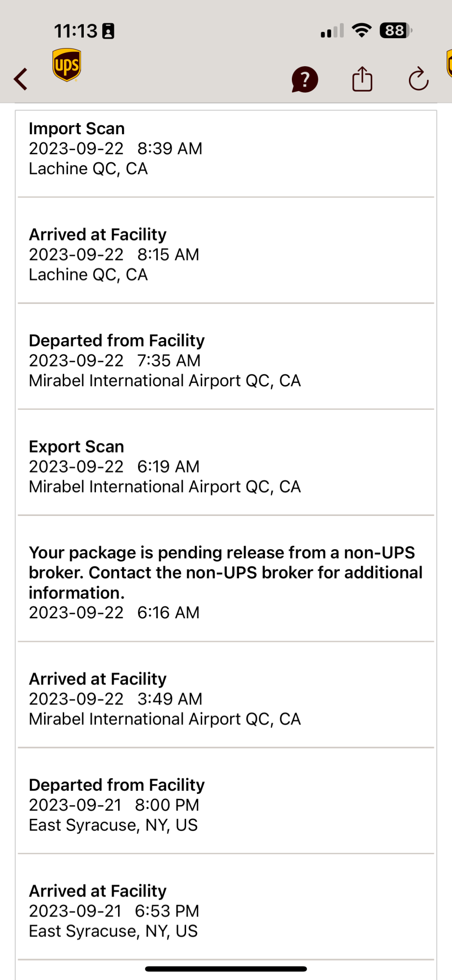Select the Import Scan Lachine entry
The height and width of the screenshot is (980, 452).
click(225, 148)
